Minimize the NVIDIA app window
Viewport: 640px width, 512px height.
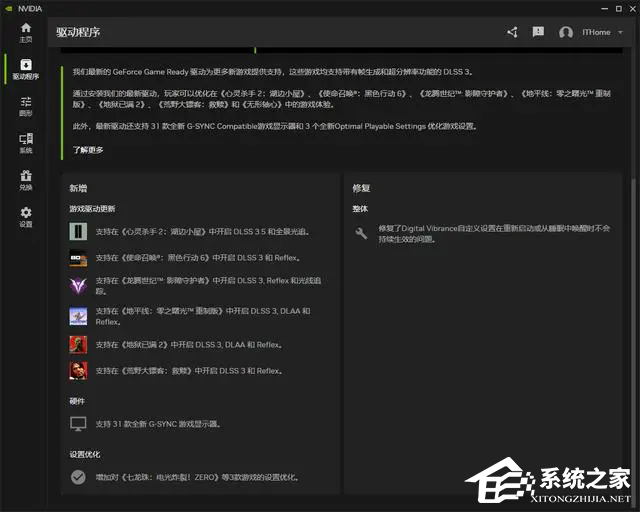[x=604, y=9]
